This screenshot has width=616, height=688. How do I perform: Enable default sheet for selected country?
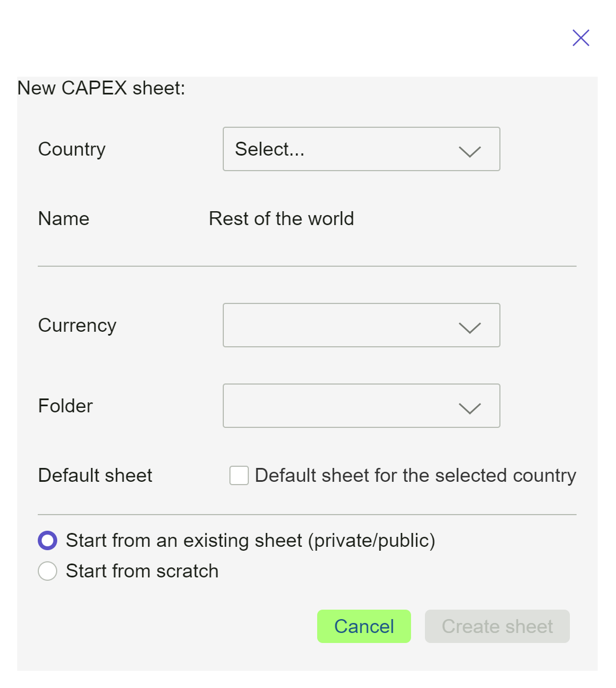pos(238,476)
